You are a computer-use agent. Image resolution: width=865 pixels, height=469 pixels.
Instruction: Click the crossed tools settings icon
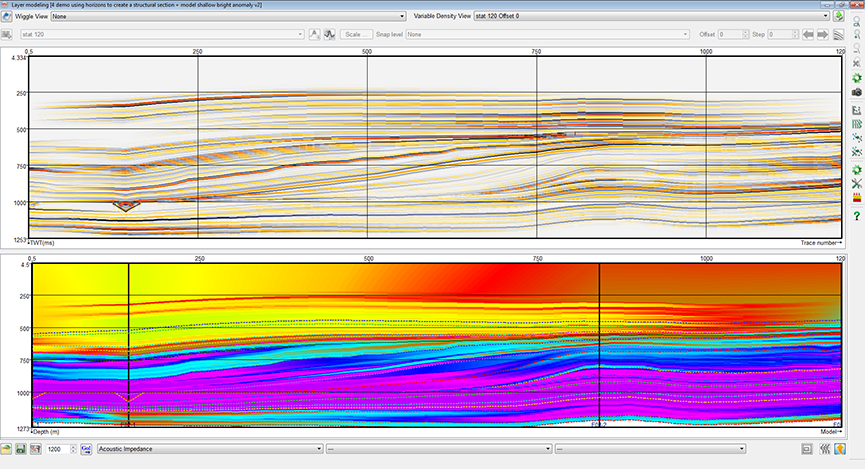(x=856, y=184)
